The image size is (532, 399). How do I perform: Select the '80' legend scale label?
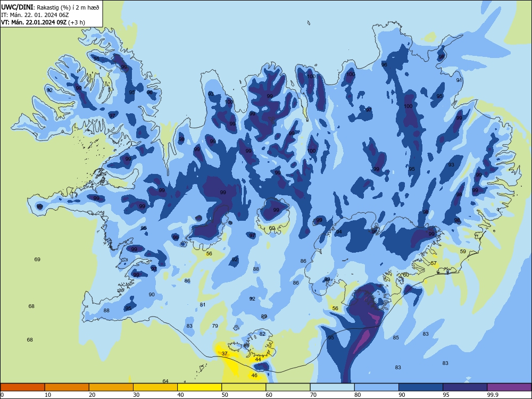tap(358, 395)
